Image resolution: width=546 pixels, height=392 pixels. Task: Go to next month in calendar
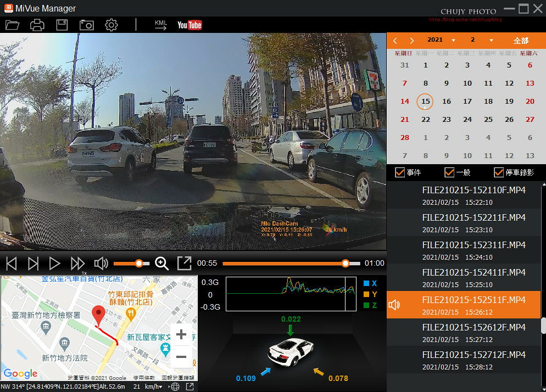point(412,41)
